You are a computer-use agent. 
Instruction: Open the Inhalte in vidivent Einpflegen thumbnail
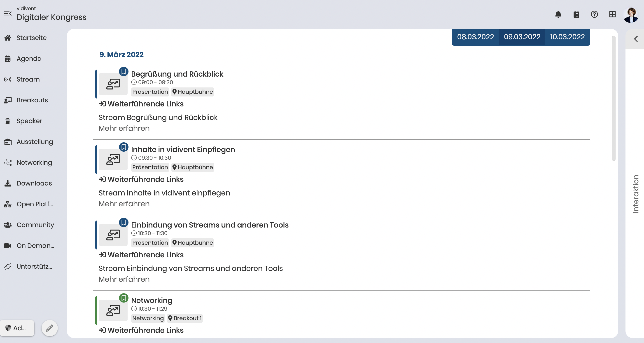113,159
